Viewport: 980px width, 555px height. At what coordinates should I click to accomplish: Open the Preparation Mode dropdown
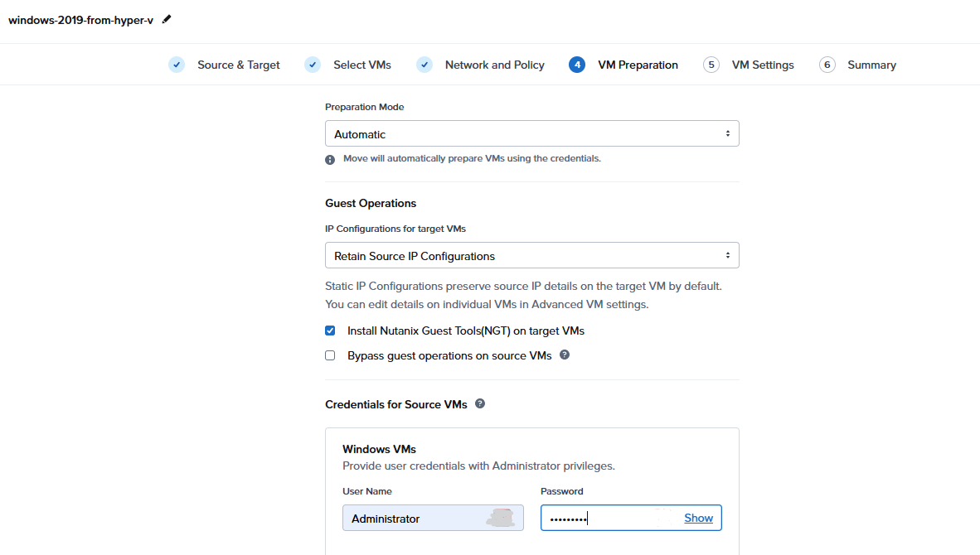(x=531, y=134)
